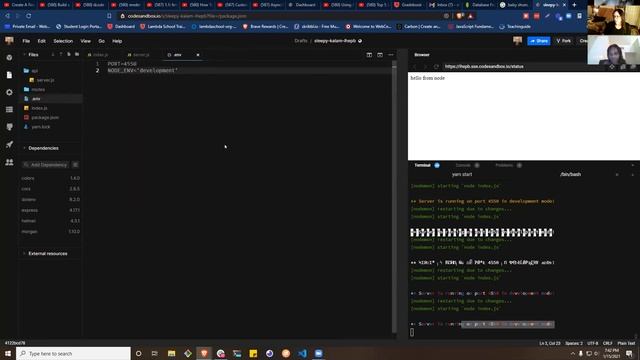The height and width of the screenshot is (360, 640).
Task: Switch to the server.js editor tab
Action: tap(139, 55)
